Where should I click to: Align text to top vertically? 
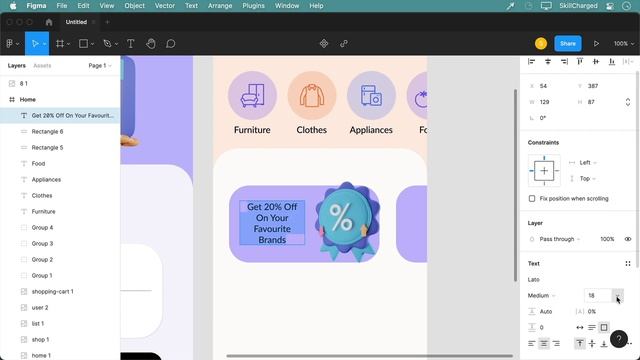click(580, 344)
